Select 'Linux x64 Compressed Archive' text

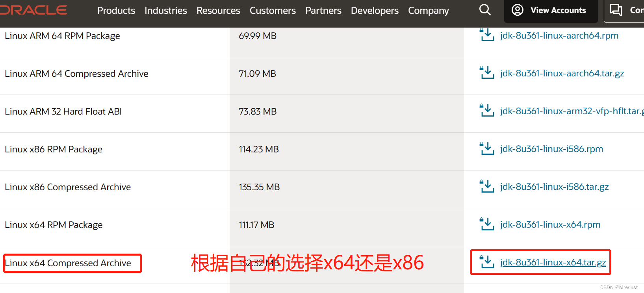click(x=68, y=263)
